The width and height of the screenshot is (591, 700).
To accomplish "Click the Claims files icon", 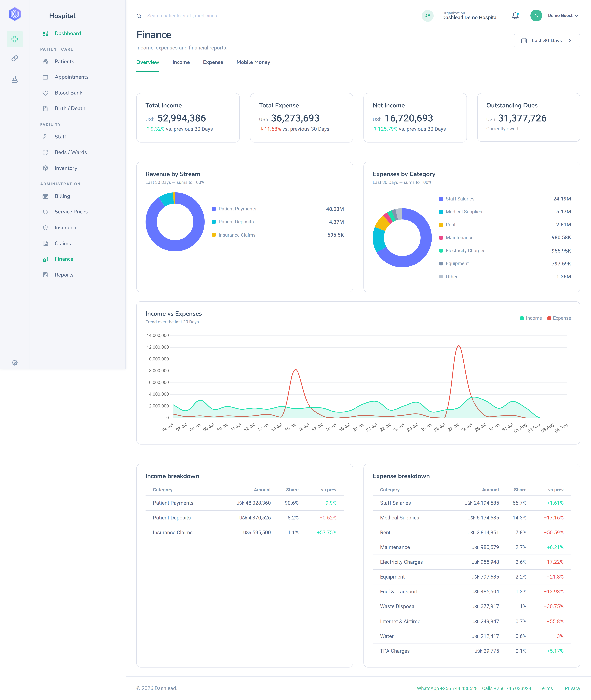I will 46,244.
